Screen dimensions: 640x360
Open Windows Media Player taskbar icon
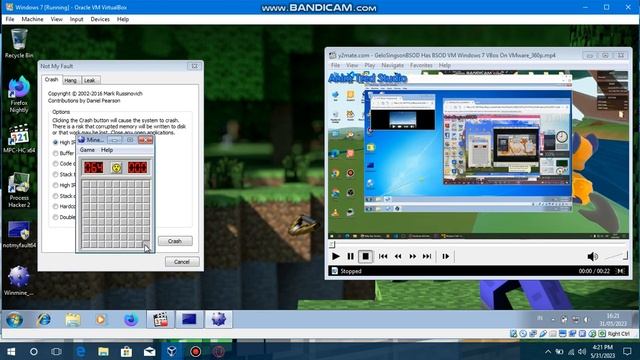[101, 320]
